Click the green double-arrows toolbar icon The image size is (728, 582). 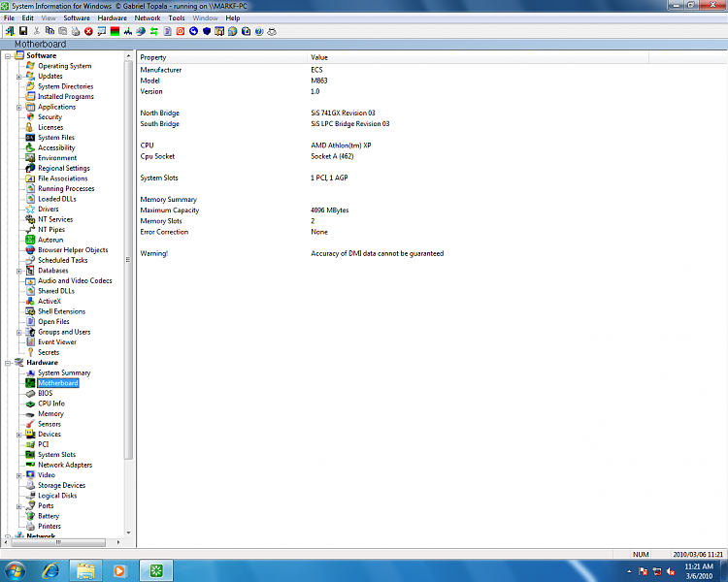tap(154, 31)
